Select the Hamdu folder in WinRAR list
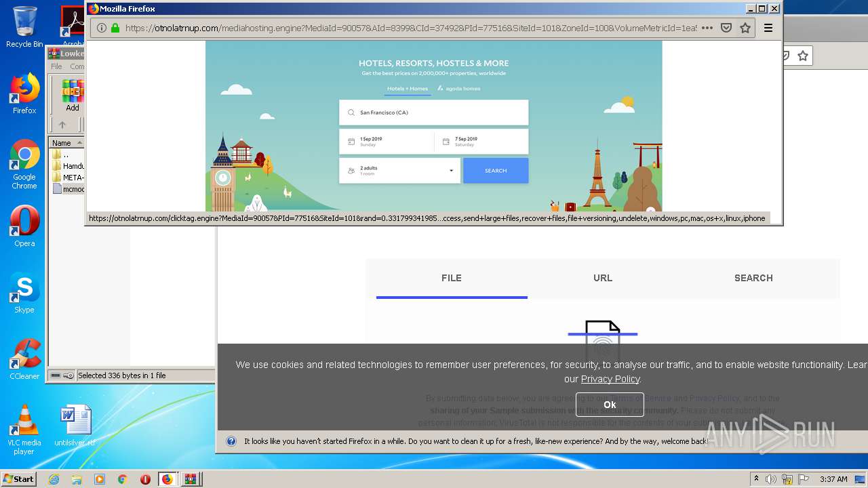This screenshot has height=488, width=868. (68, 166)
